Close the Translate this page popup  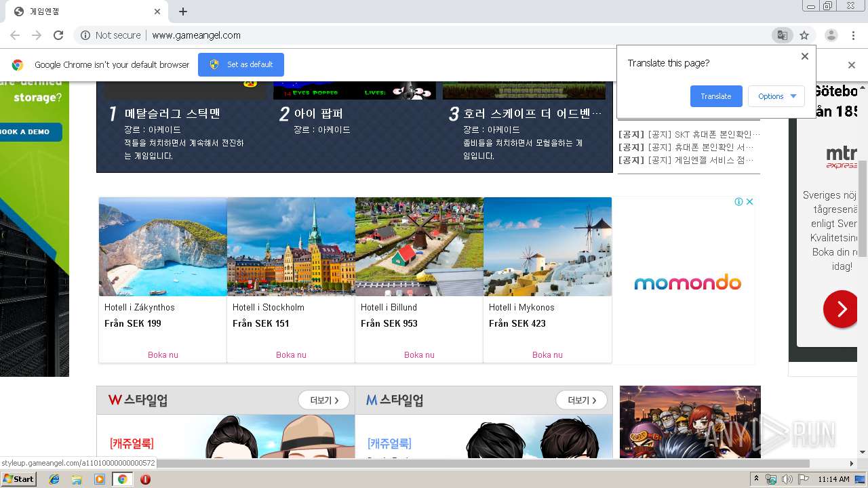805,56
